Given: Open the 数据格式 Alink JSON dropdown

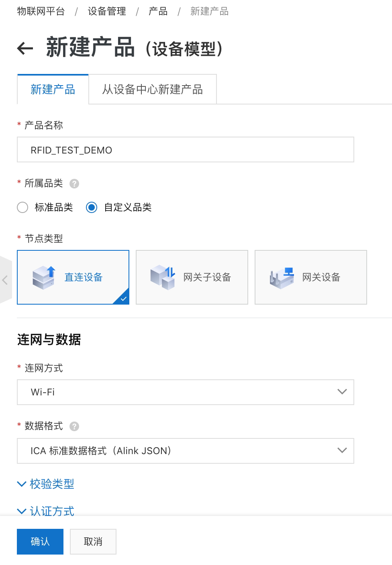Looking at the screenshot, I should click(185, 450).
